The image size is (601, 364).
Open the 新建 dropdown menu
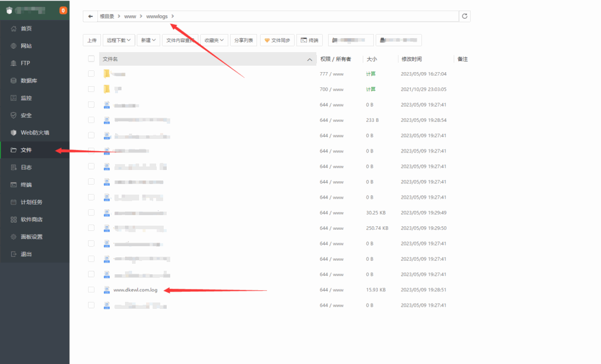click(x=148, y=40)
